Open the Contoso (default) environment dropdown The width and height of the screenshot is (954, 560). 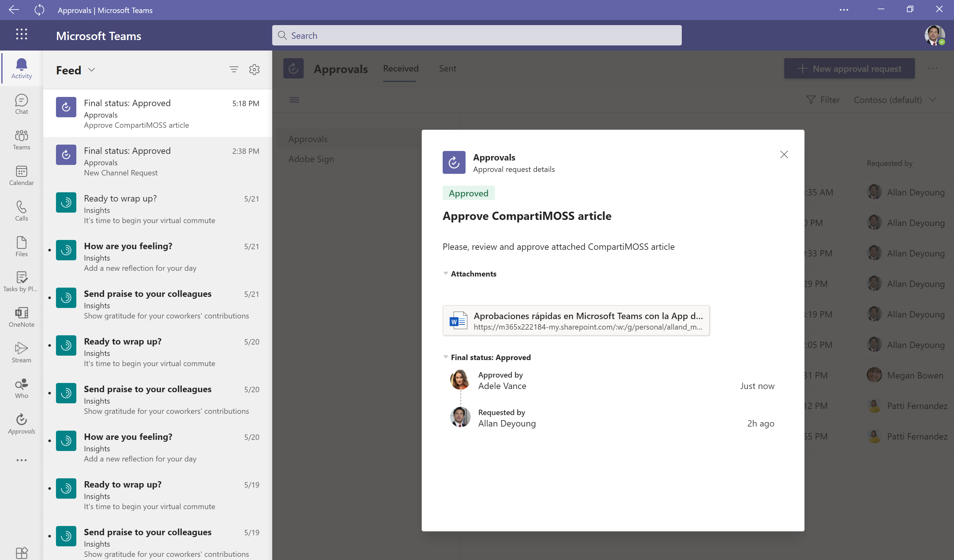click(x=894, y=100)
